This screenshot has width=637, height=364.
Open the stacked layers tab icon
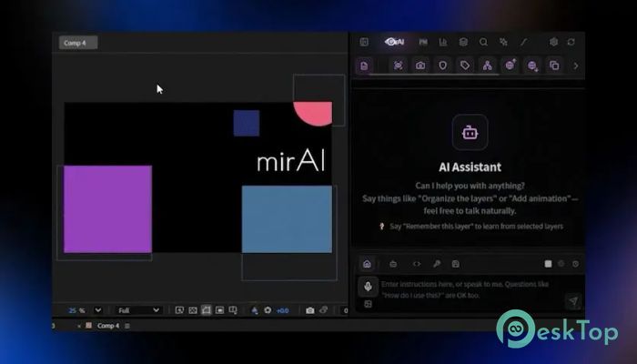463,42
